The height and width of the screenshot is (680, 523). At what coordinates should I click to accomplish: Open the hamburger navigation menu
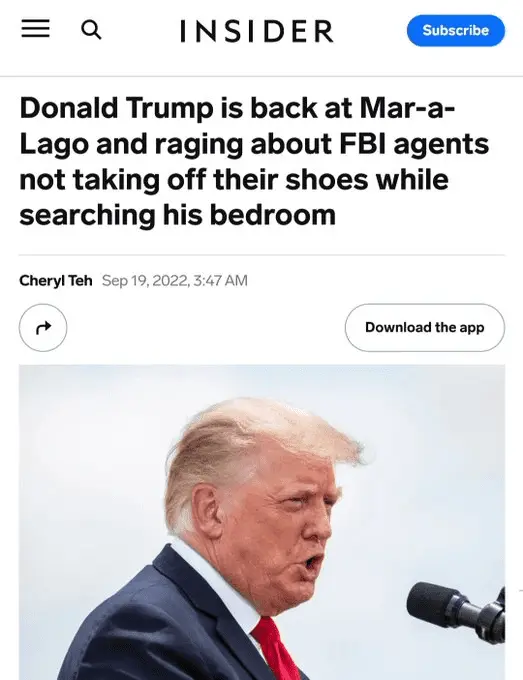tap(35, 29)
